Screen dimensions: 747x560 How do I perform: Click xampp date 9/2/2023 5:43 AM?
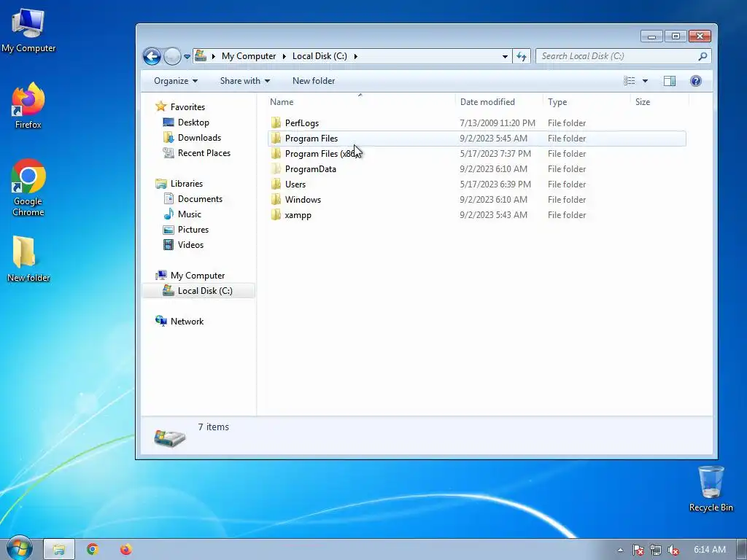click(494, 215)
